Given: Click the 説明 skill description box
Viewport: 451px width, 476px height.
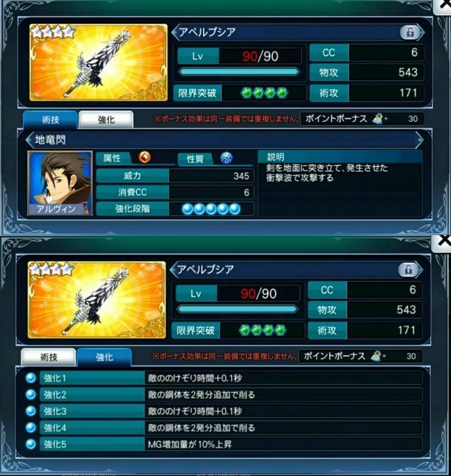Looking at the screenshot, I should point(340,184).
